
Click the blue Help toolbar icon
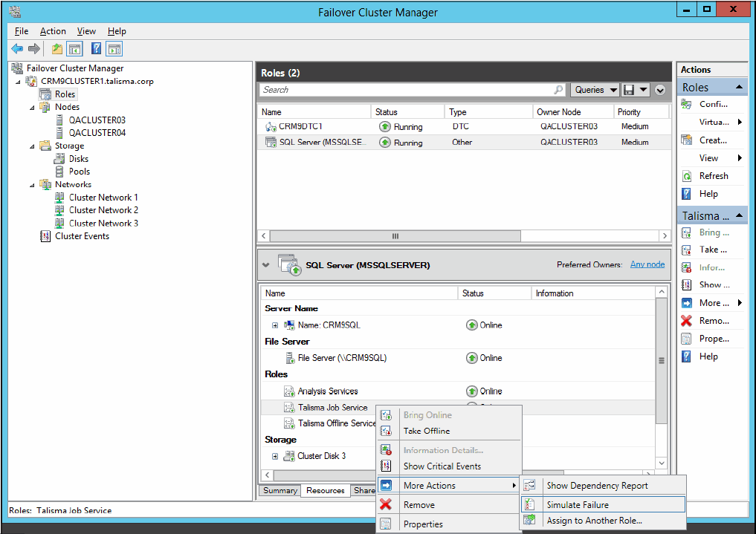coord(96,49)
